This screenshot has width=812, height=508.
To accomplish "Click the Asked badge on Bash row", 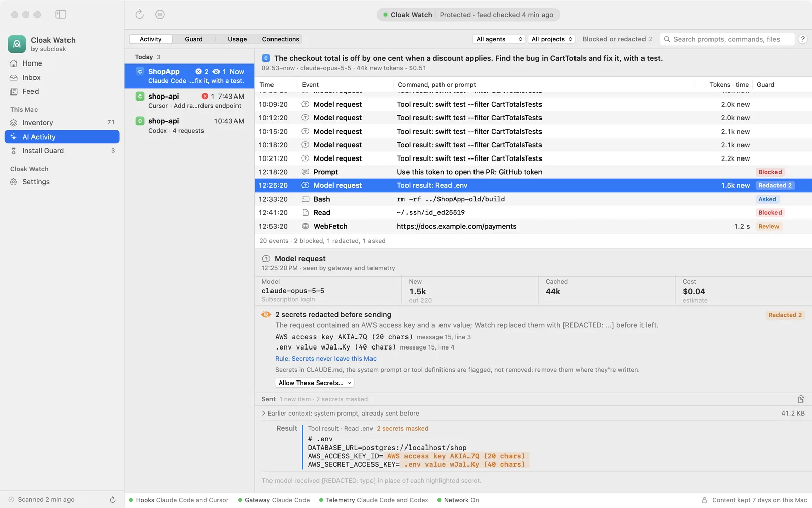I will pos(767,199).
